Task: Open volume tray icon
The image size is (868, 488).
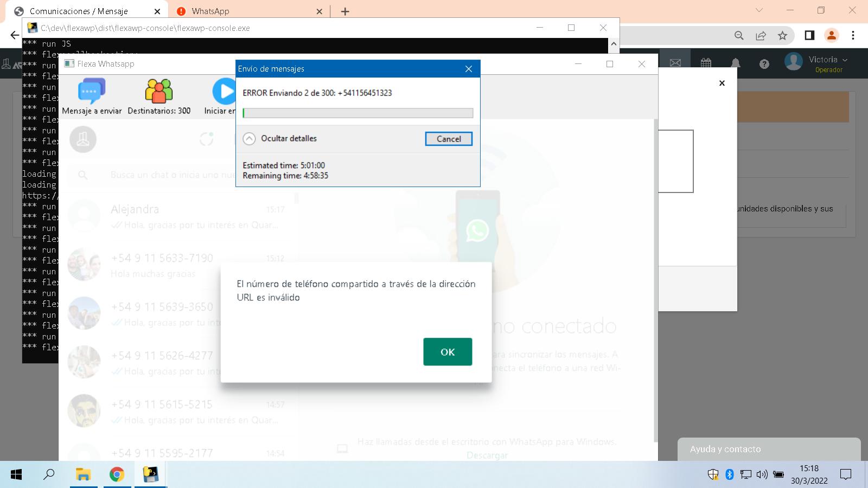Action: pos(762,474)
